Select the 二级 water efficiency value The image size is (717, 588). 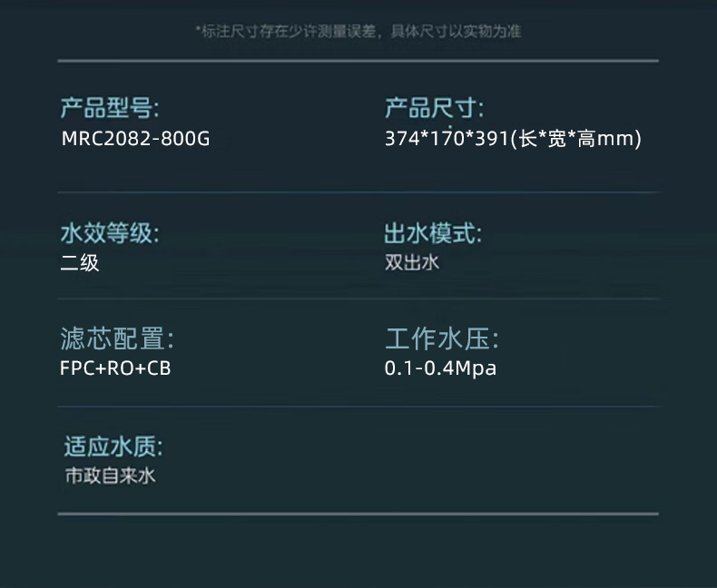coord(80,263)
